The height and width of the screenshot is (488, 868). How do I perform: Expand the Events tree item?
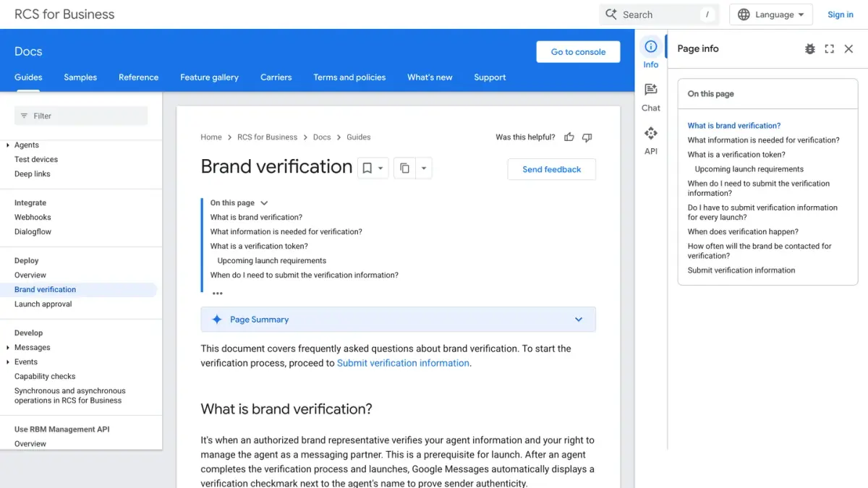7,362
